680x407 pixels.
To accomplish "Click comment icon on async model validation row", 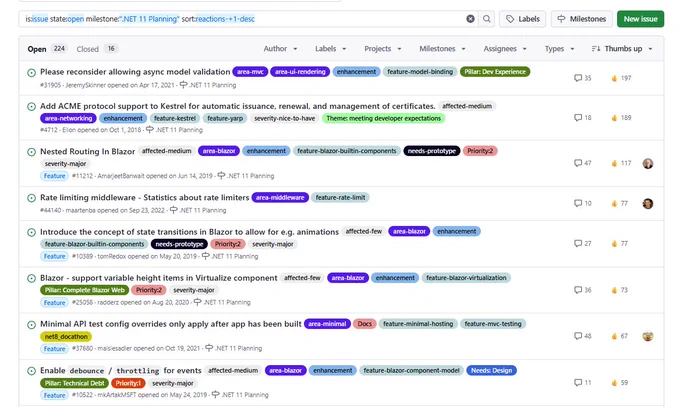I will click(578, 78).
